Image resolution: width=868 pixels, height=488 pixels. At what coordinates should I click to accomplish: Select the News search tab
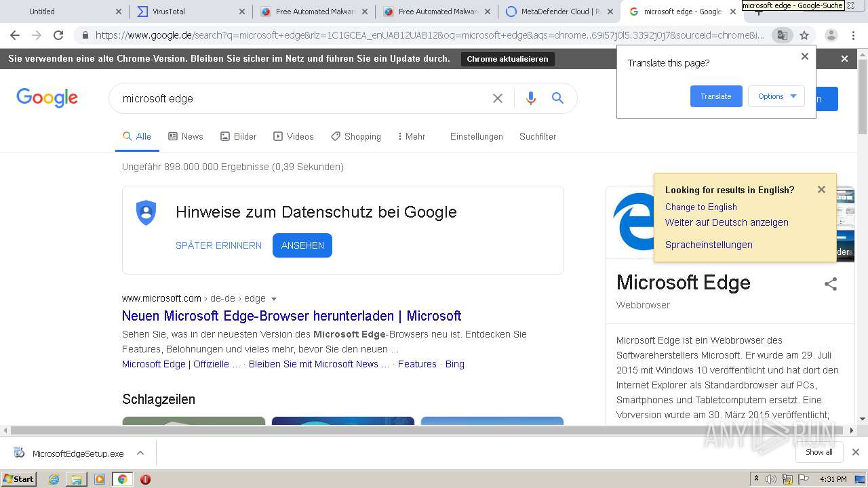(186, 136)
